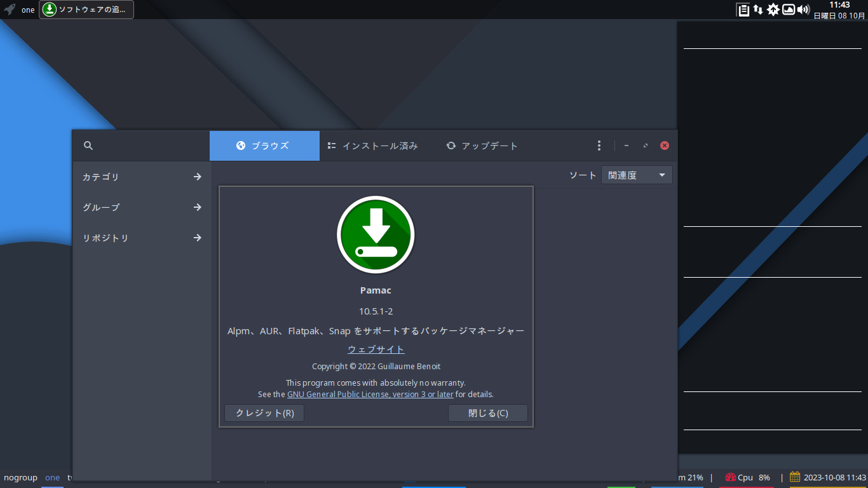This screenshot has width=868, height=488.
Task: Click the 2023-10-08 11:43 text in bottom bar
Action: pyautogui.click(x=835, y=477)
